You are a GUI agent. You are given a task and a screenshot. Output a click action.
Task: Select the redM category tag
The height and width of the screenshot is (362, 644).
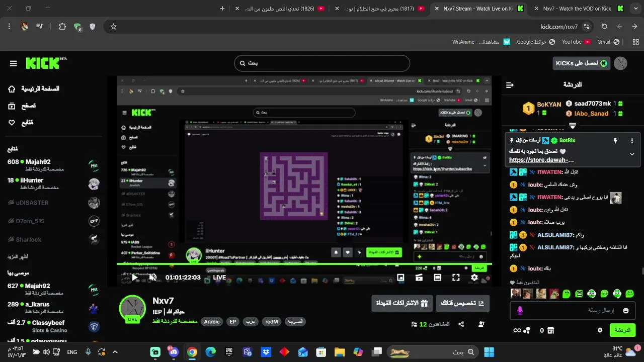(272, 322)
